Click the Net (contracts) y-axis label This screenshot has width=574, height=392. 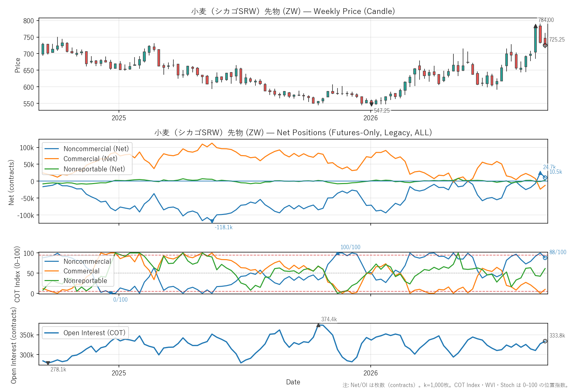click(x=11, y=182)
